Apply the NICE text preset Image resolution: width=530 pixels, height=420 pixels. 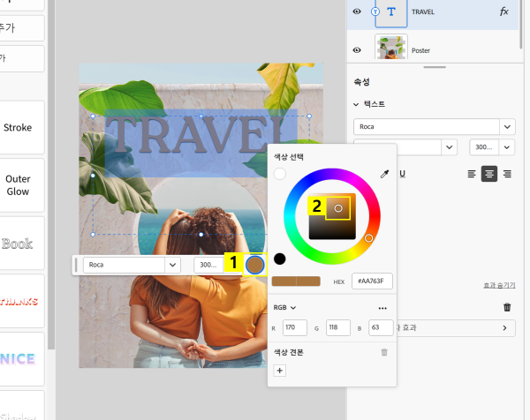pyautogui.click(x=18, y=359)
